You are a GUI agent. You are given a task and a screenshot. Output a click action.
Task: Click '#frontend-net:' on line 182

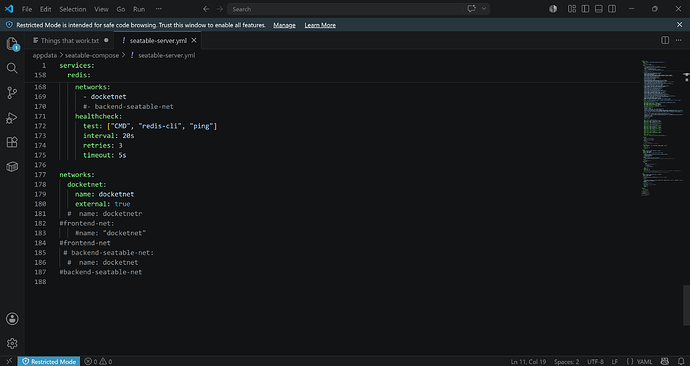[87, 223]
